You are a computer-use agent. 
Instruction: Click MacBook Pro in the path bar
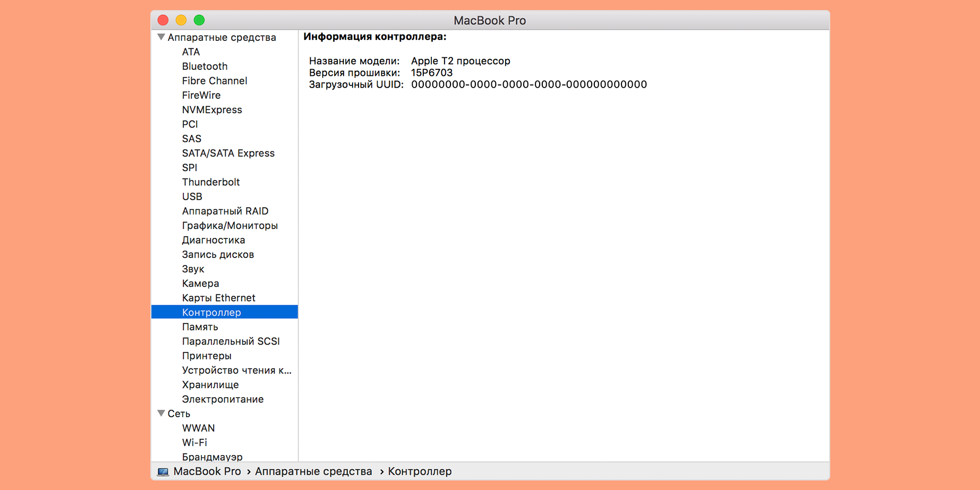[207, 471]
